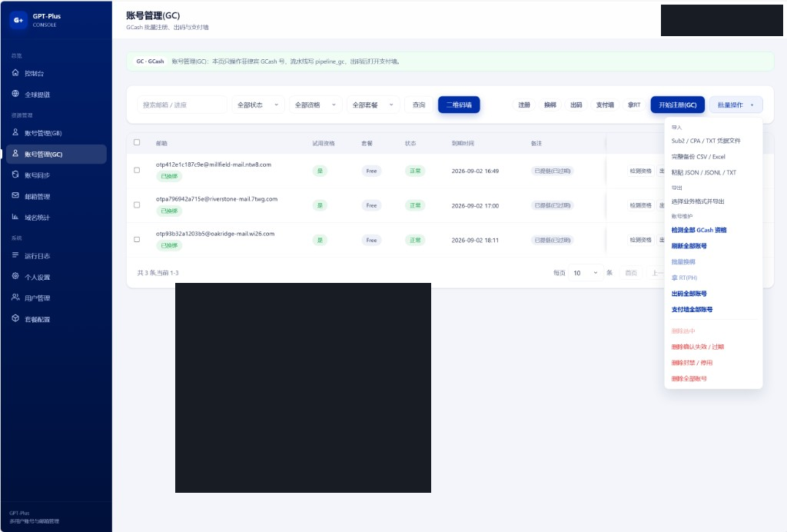Choose 完整备份 CSV / Excel import option
Screen dimensions: 787x532
713,157
